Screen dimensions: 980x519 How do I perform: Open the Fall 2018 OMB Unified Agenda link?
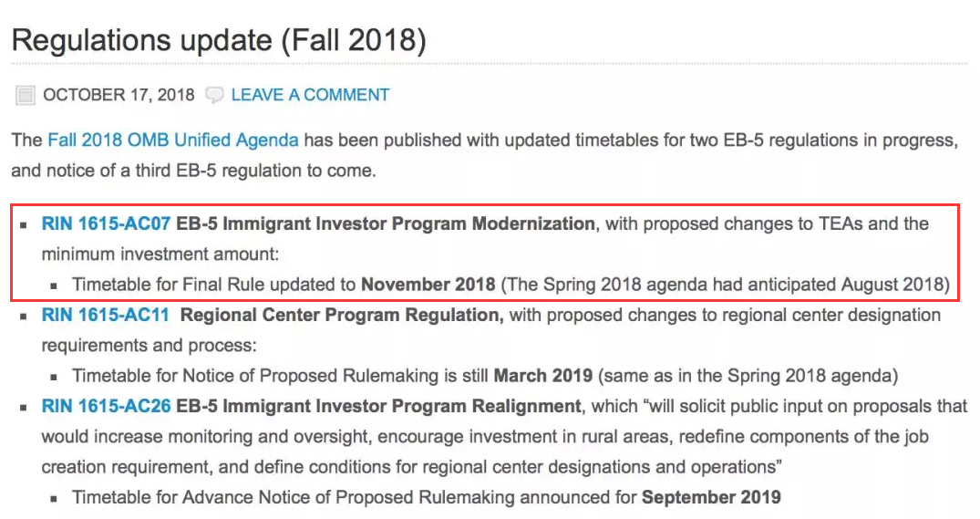173,140
